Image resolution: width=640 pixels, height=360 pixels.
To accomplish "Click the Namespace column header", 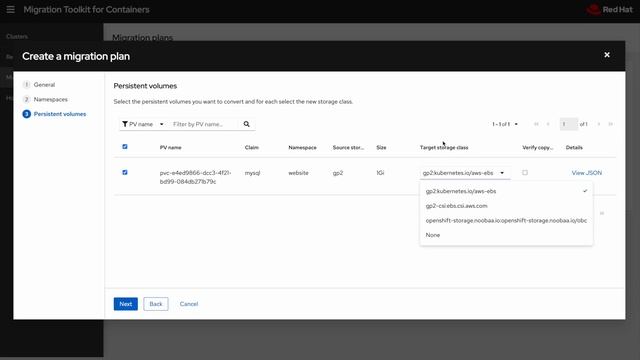I will (x=302, y=147).
